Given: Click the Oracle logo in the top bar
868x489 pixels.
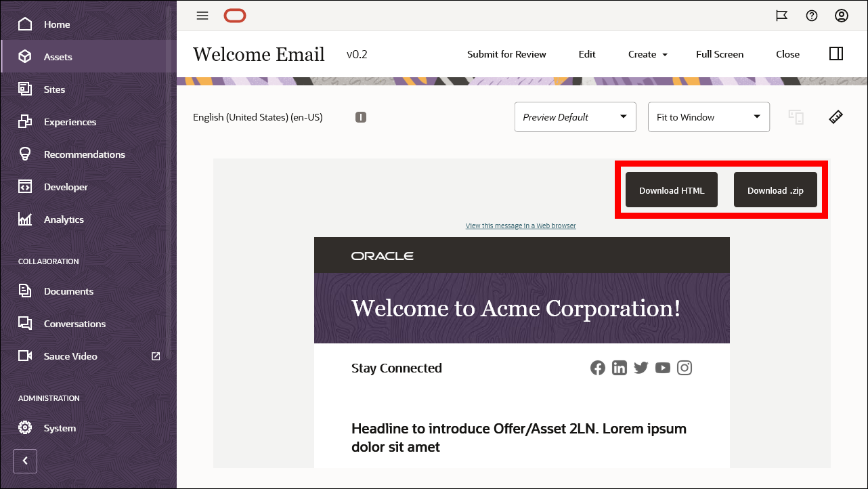Looking at the screenshot, I should coord(235,15).
